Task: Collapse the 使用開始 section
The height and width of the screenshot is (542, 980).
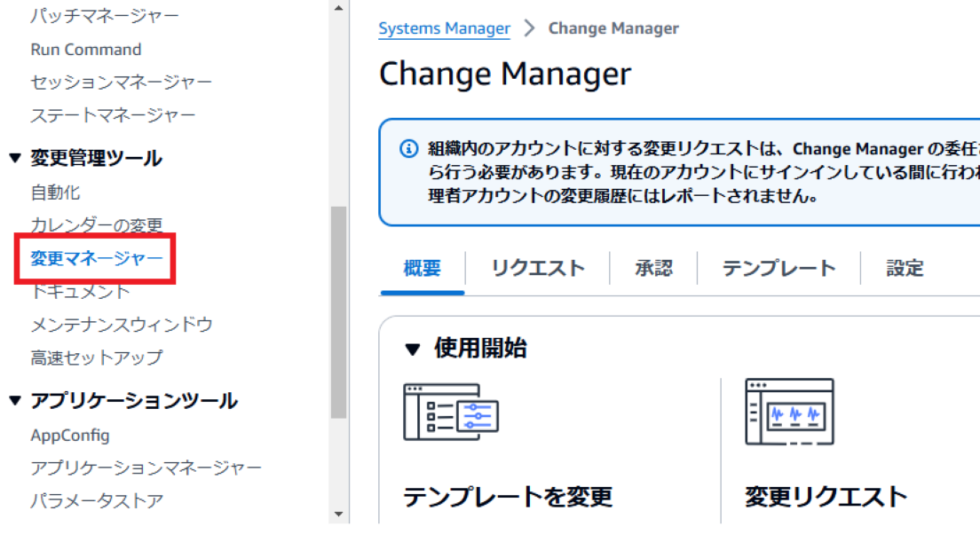Action: point(413,349)
